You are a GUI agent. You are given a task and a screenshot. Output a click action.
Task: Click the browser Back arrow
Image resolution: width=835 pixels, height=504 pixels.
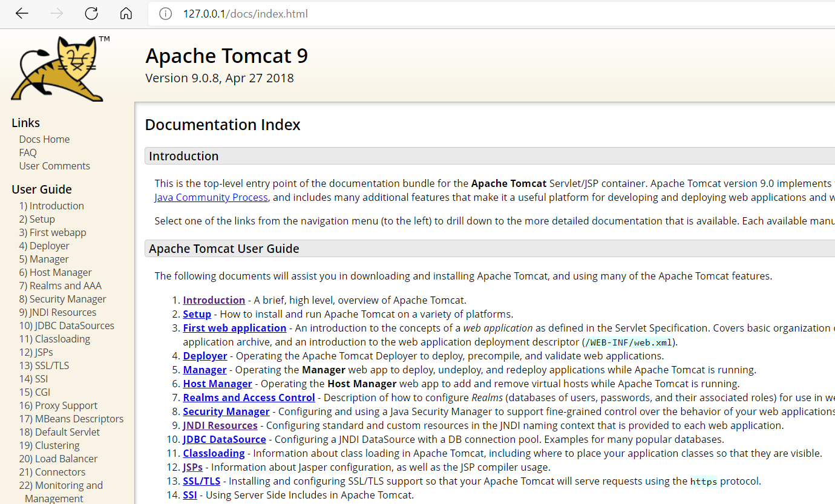(22, 13)
